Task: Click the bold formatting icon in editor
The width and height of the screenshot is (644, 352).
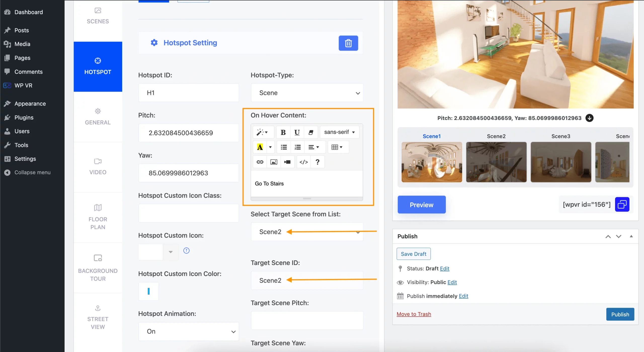Action: coord(283,132)
